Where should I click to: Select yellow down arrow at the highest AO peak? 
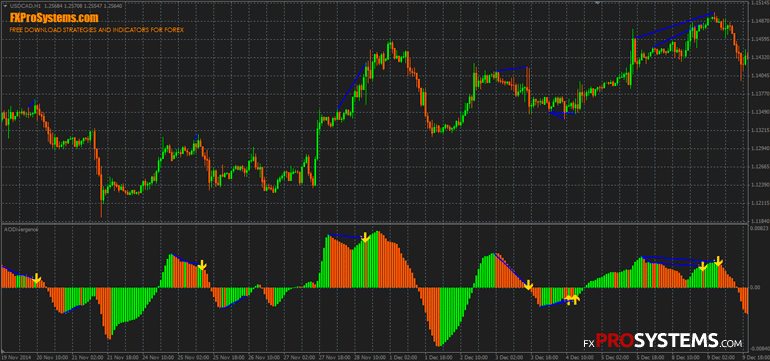point(365,237)
